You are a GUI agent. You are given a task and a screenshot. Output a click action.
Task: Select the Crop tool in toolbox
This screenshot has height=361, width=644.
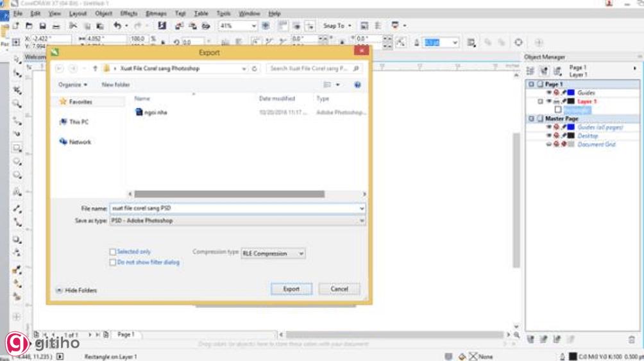[x=17, y=89]
